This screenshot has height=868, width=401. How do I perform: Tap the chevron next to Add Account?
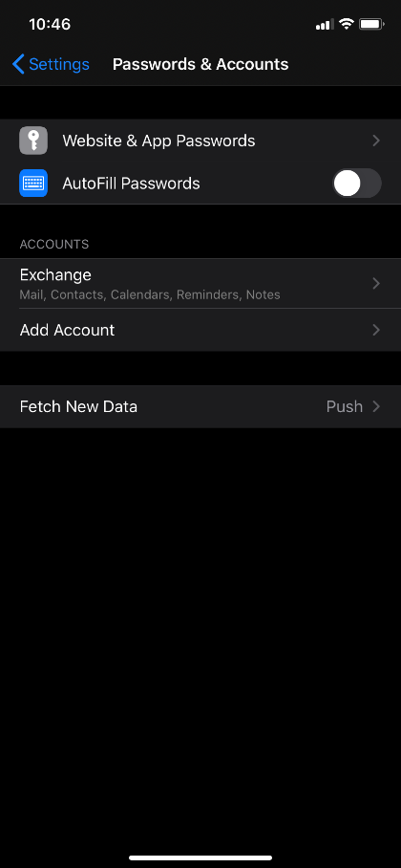pyautogui.click(x=376, y=330)
